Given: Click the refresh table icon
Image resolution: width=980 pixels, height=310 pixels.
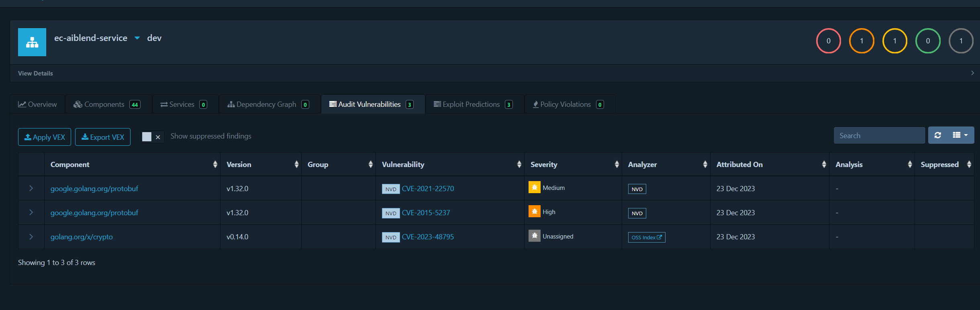Looking at the screenshot, I should (938, 135).
